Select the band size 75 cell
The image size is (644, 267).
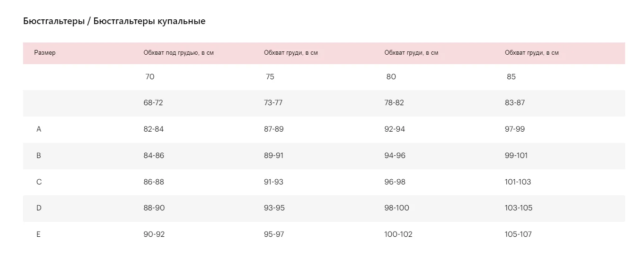click(270, 77)
